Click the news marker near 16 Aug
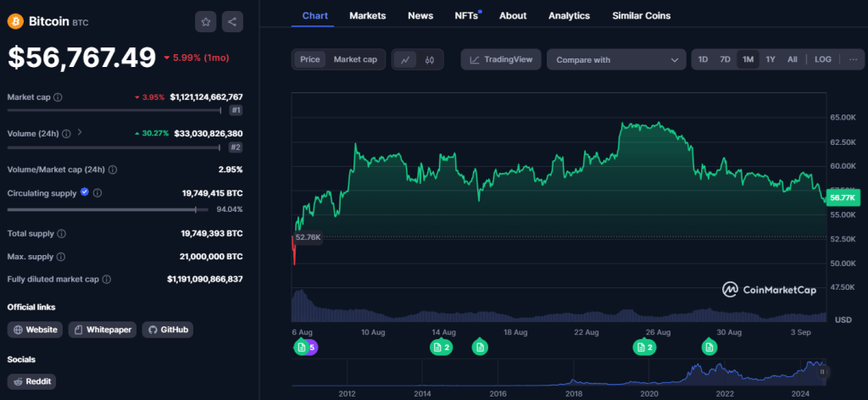 pyautogui.click(x=480, y=347)
